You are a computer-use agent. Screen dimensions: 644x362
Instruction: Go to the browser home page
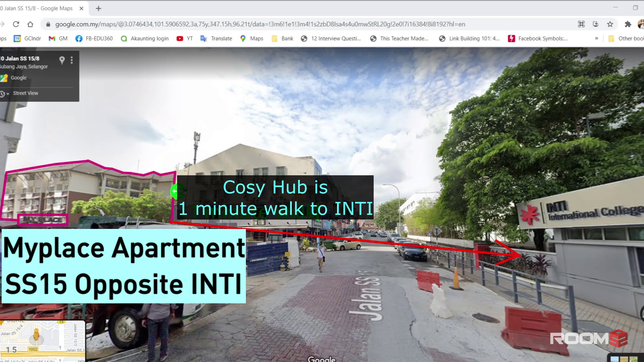click(30, 24)
